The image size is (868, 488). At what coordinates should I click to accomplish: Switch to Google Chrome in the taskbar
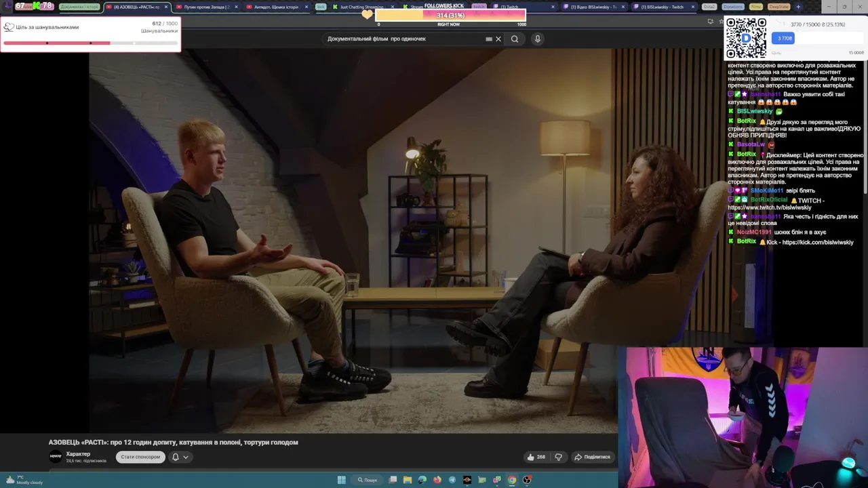click(x=512, y=480)
